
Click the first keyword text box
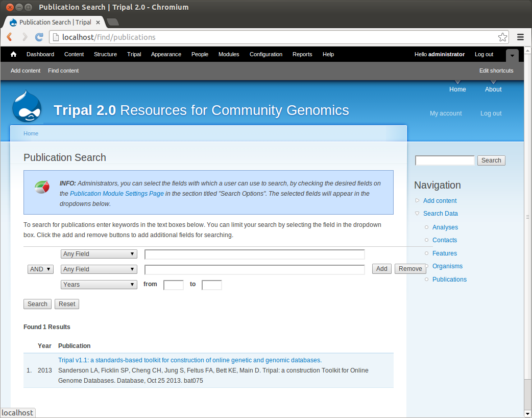(x=254, y=254)
